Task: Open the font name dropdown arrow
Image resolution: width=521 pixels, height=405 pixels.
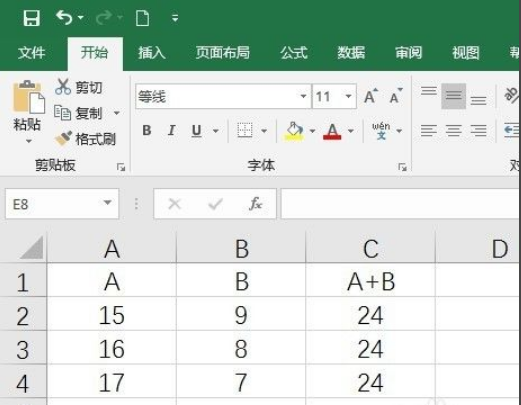Action: (303, 96)
